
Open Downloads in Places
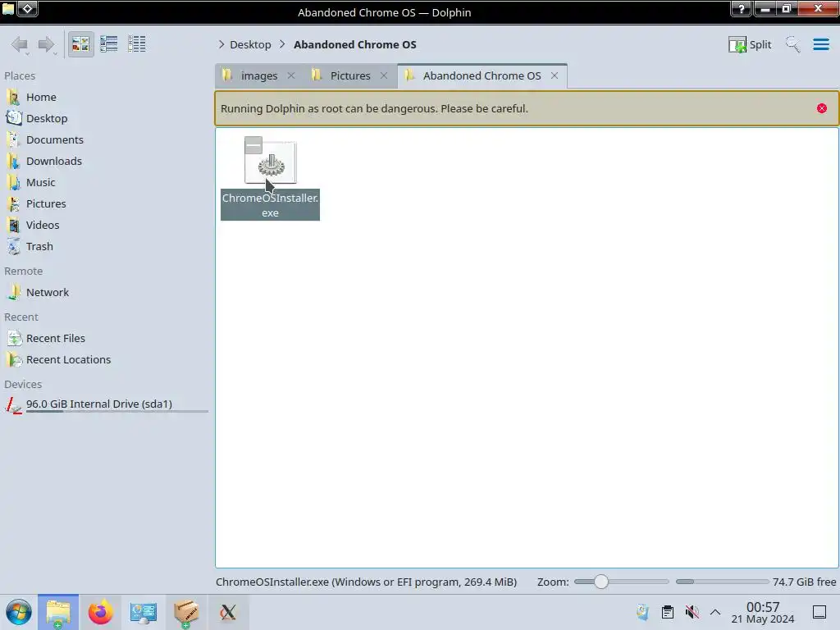(x=53, y=162)
